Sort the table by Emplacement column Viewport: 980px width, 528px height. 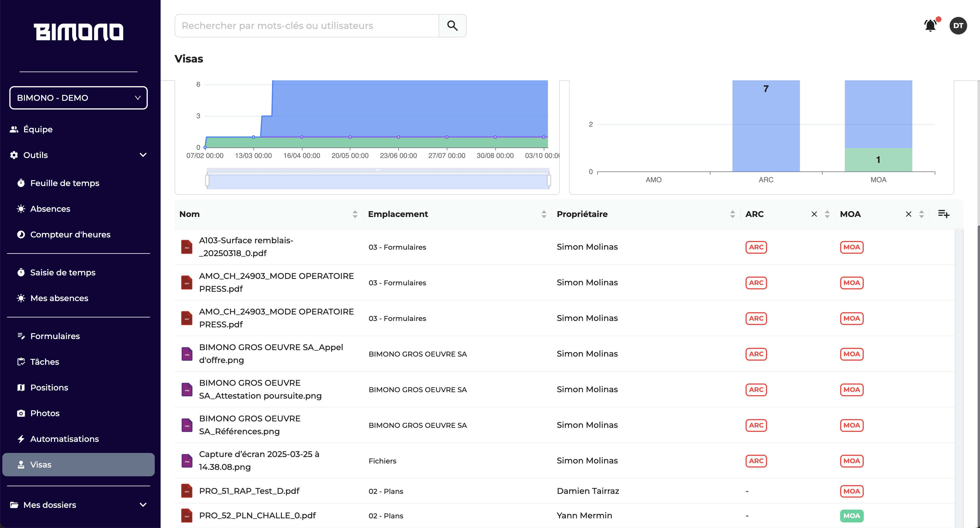pyautogui.click(x=544, y=214)
